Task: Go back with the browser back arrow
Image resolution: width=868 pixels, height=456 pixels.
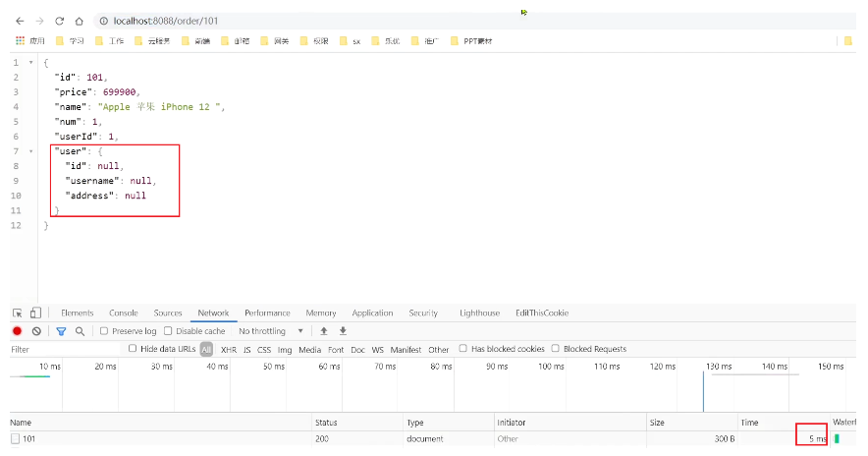Action: [20, 21]
